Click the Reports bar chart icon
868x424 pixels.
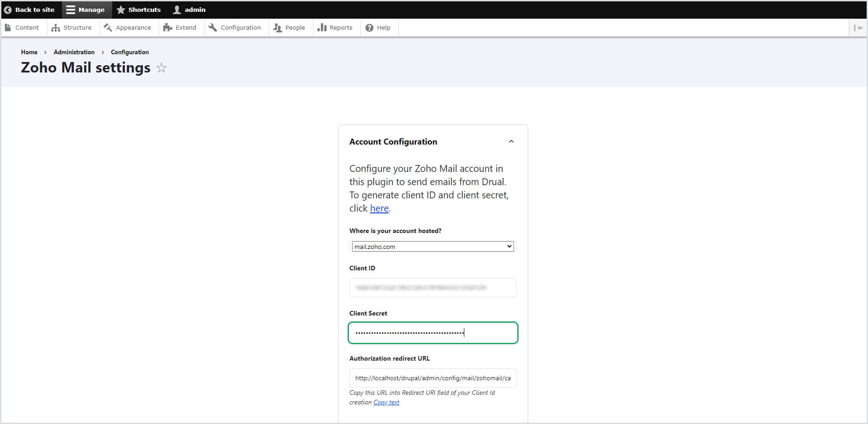pos(322,28)
